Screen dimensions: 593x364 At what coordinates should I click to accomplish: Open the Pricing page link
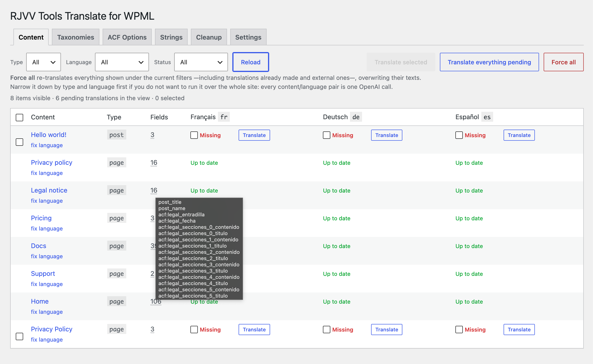point(41,218)
